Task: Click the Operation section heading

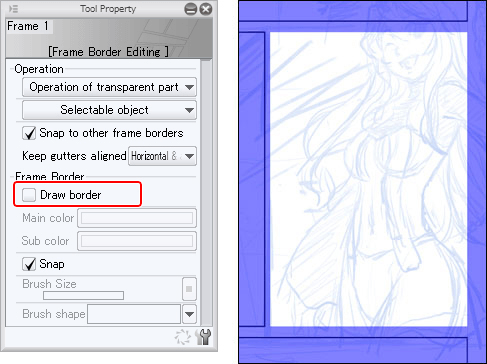Action: coord(39,69)
